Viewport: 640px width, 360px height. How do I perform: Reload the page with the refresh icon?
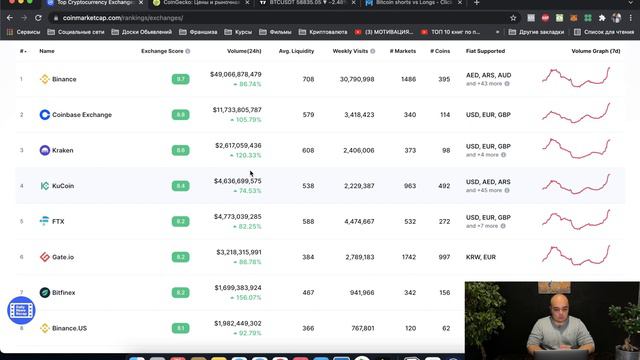(x=38, y=18)
